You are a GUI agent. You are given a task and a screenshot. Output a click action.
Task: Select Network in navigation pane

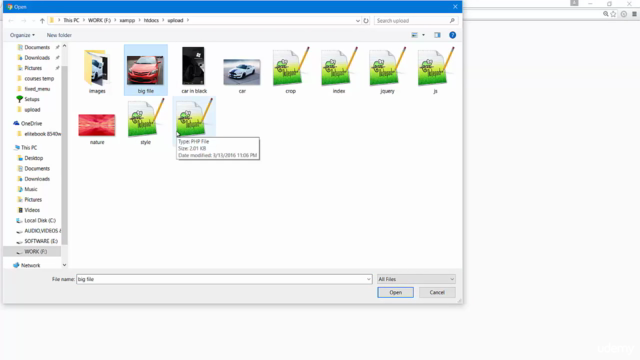(x=30, y=265)
